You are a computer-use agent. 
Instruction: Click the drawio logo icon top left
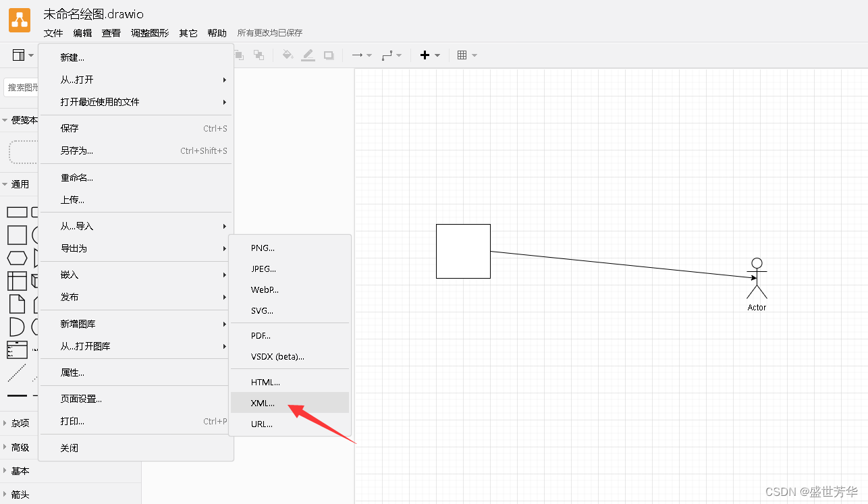click(20, 20)
